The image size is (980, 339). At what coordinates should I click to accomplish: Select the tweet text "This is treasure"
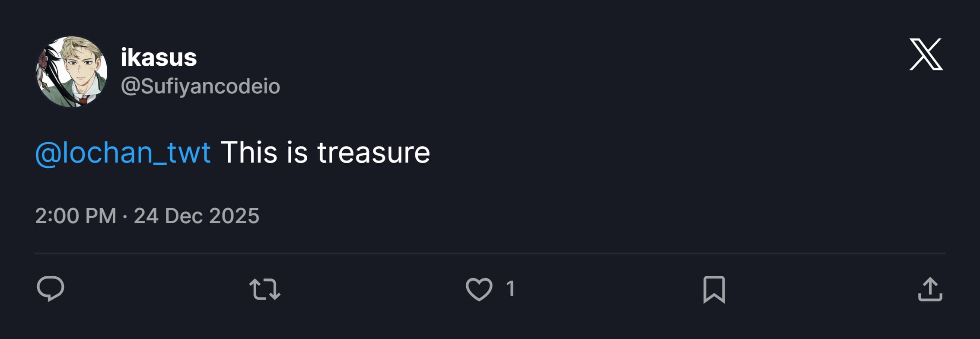tap(325, 152)
